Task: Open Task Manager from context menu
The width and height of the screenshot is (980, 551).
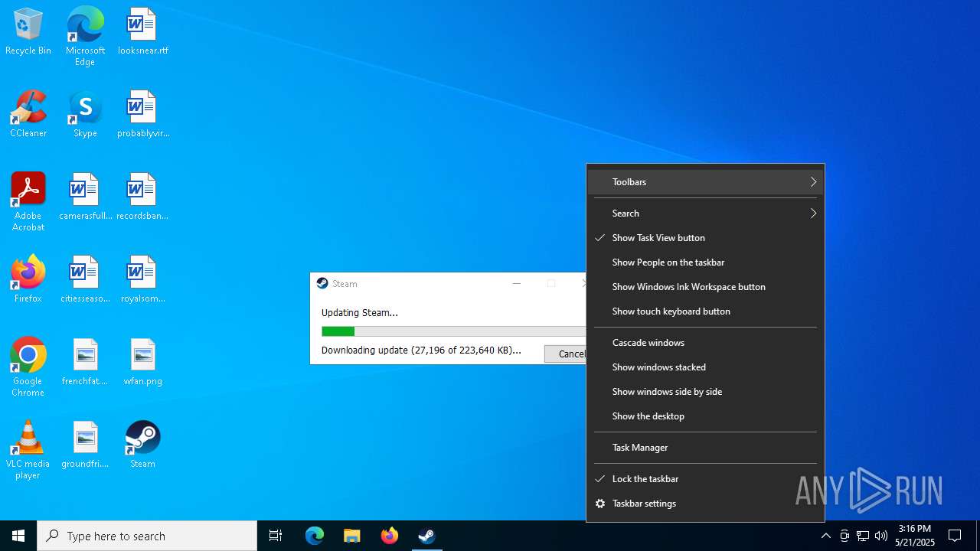Action: 705,448
